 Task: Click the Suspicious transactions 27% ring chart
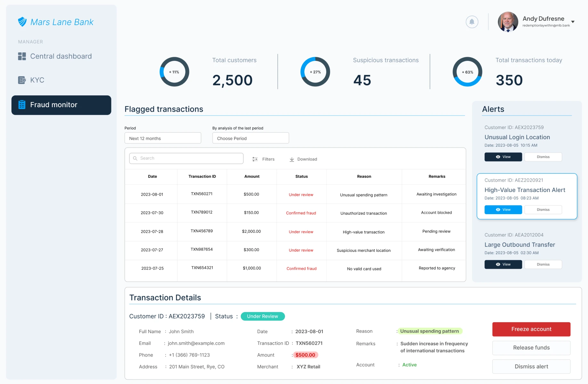point(315,72)
